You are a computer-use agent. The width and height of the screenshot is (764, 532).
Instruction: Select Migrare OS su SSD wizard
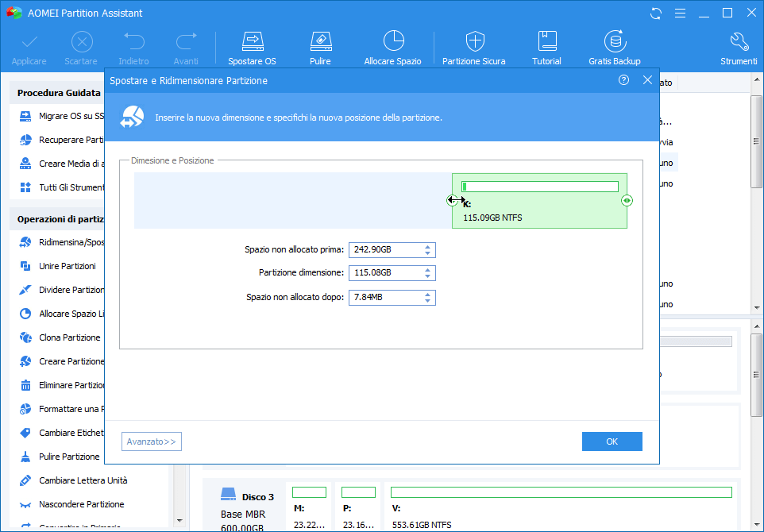pyautogui.click(x=62, y=117)
